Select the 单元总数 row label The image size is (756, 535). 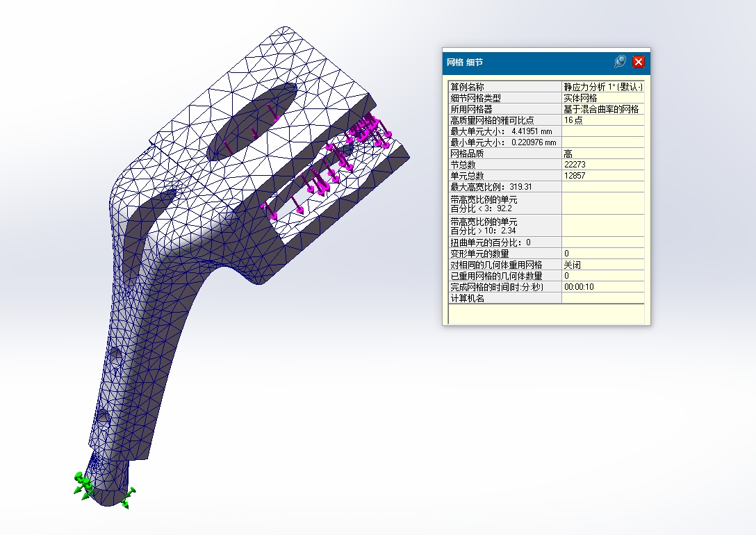pos(504,176)
